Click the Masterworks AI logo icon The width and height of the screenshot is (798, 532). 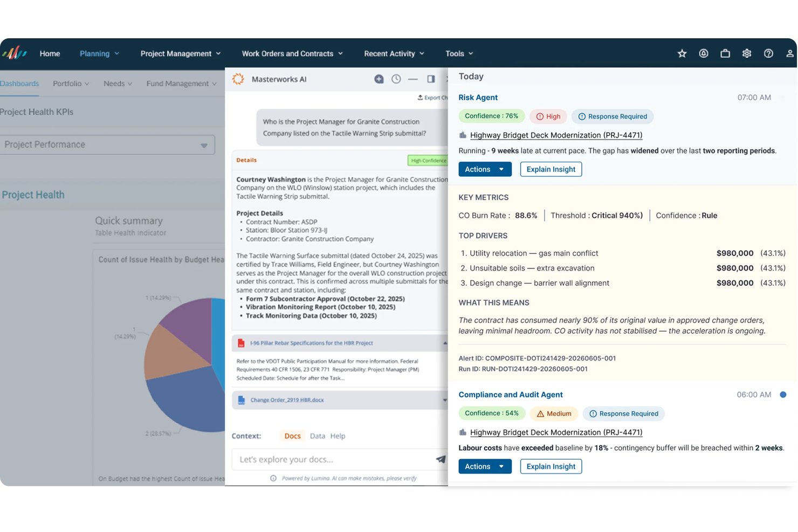click(x=238, y=79)
